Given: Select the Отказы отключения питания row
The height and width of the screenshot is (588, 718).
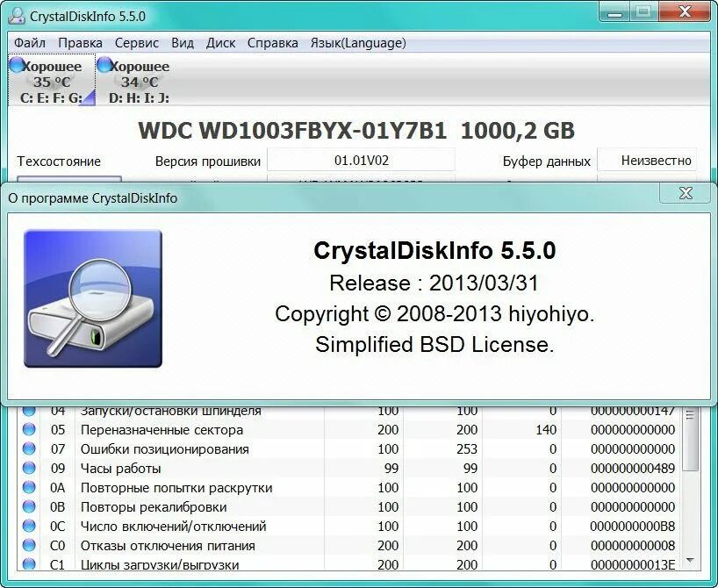Looking at the screenshot, I should point(349,545).
